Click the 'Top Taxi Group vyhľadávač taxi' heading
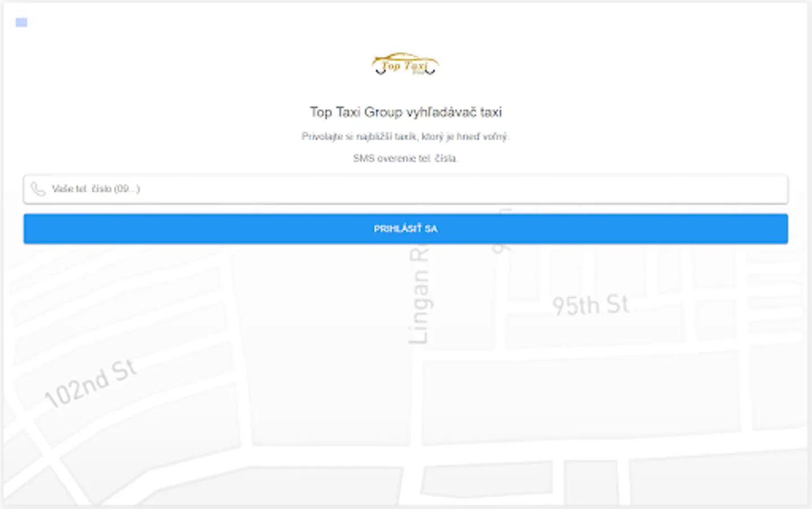The width and height of the screenshot is (812, 509). [405, 112]
